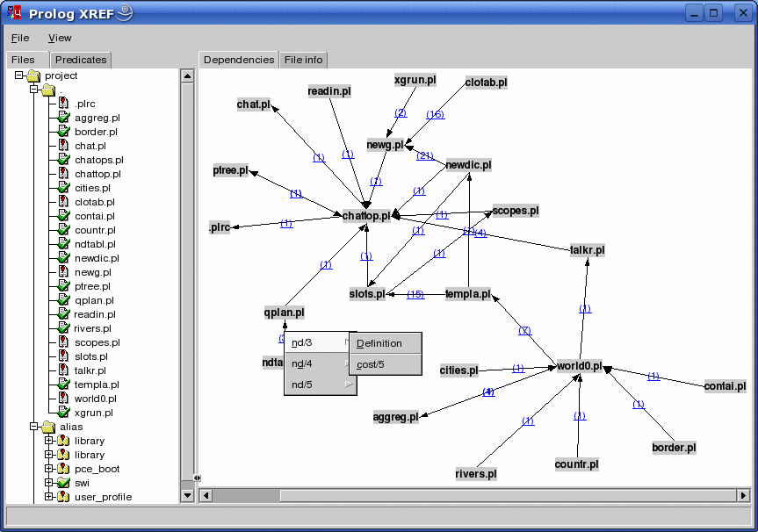Open the View menu

(x=60, y=38)
